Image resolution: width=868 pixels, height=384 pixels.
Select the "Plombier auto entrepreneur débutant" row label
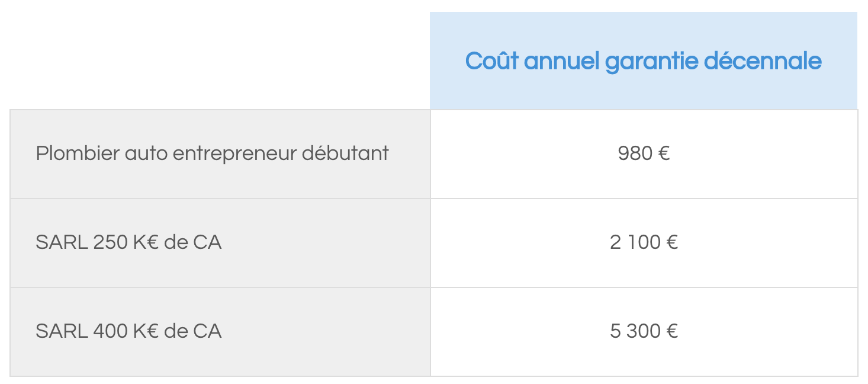[x=212, y=153]
